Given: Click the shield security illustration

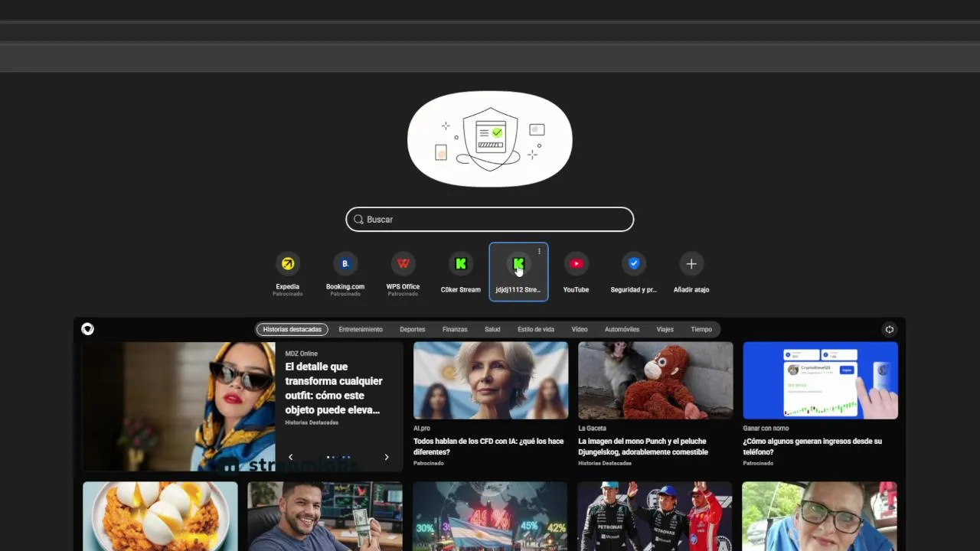Looking at the screenshot, I should (490, 139).
